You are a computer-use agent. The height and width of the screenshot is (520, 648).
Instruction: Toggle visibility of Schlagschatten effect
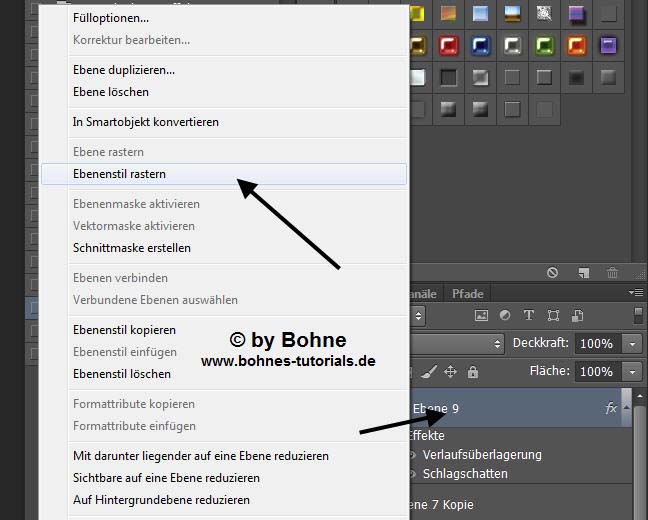[412, 474]
